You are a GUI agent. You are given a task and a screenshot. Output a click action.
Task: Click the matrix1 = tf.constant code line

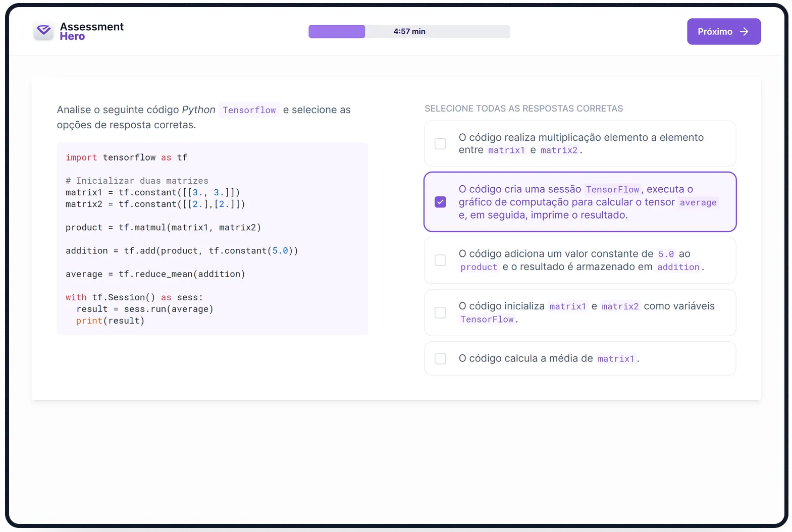(x=152, y=192)
